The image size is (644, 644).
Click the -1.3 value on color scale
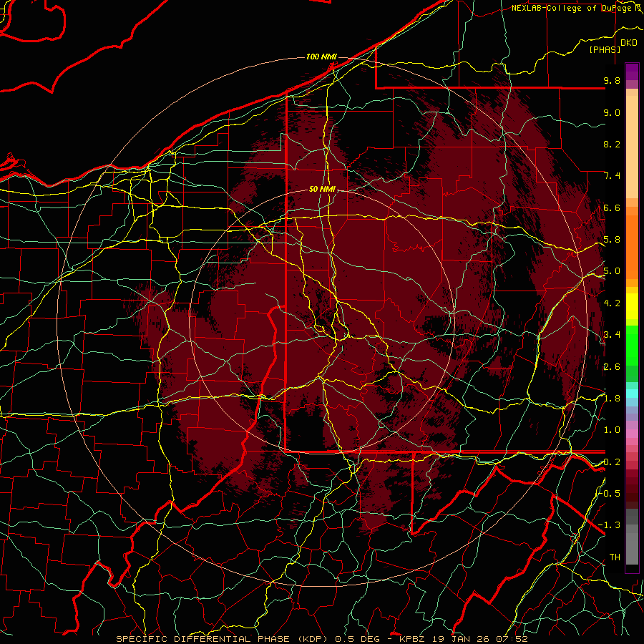tap(610, 525)
